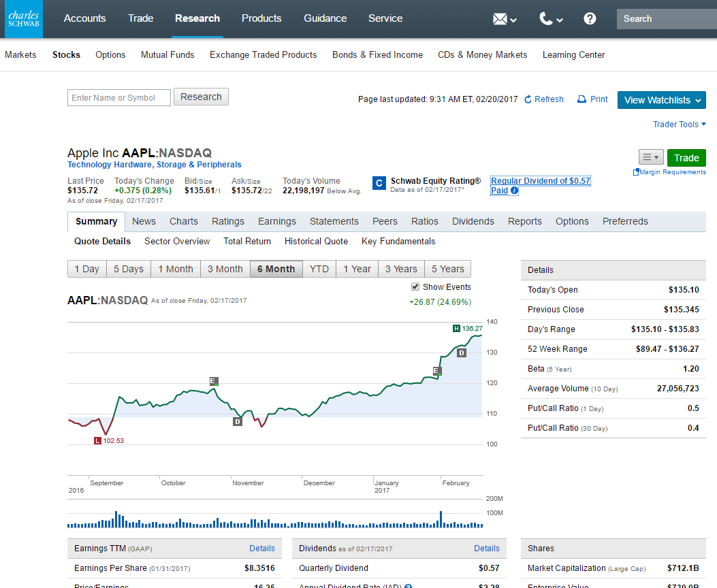The height and width of the screenshot is (588, 717).
Task: Open the Guidance menu
Action: pyautogui.click(x=325, y=19)
